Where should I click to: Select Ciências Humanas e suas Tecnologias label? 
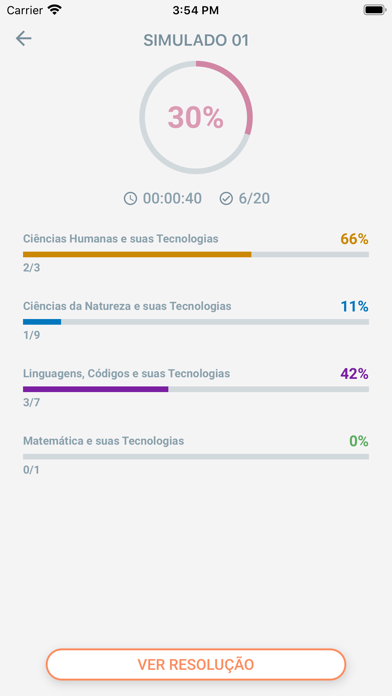[121, 239]
